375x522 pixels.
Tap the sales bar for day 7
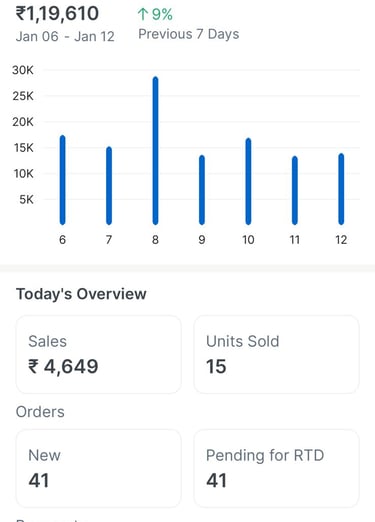pos(109,186)
